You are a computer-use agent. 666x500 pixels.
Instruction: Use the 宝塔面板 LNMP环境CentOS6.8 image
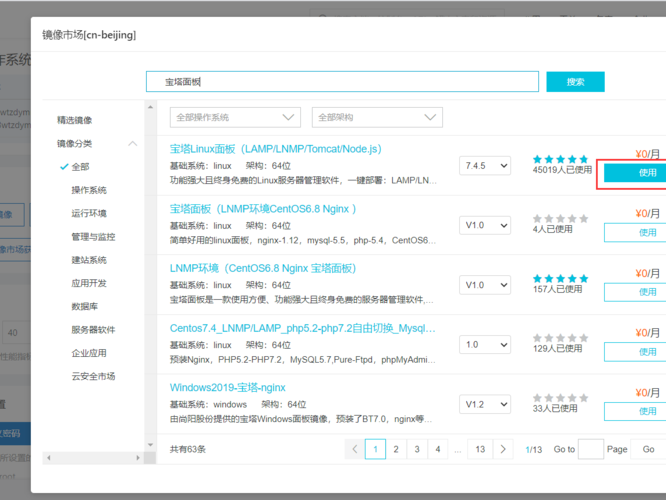(x=635, y=232)
